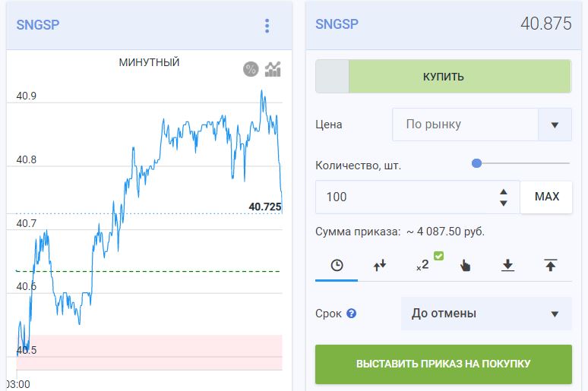This screenshot has width=588, height=391.
Task: Select the hand pointer order icon
Action: (465, 266)
